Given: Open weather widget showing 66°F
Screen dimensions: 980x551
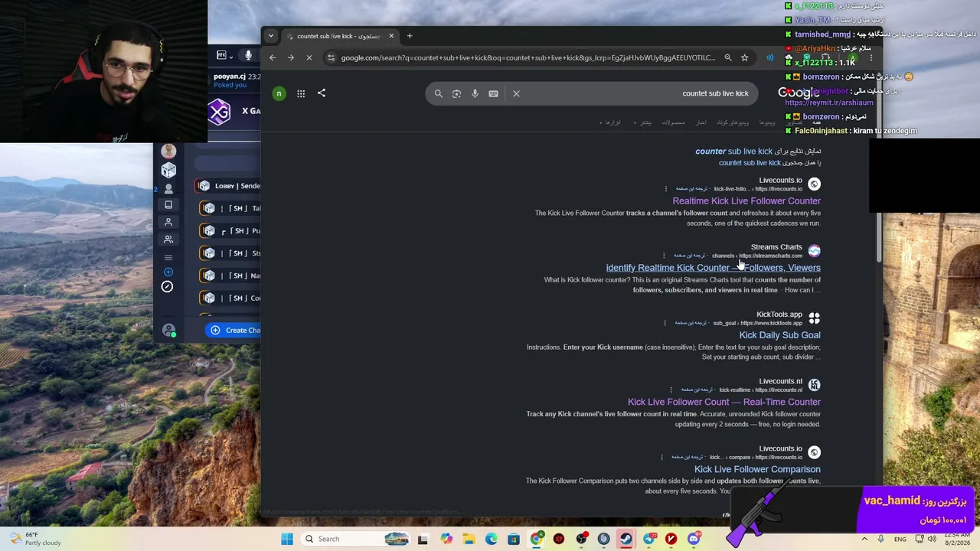Looking at the screenshot, I should [x=35, y=539].
